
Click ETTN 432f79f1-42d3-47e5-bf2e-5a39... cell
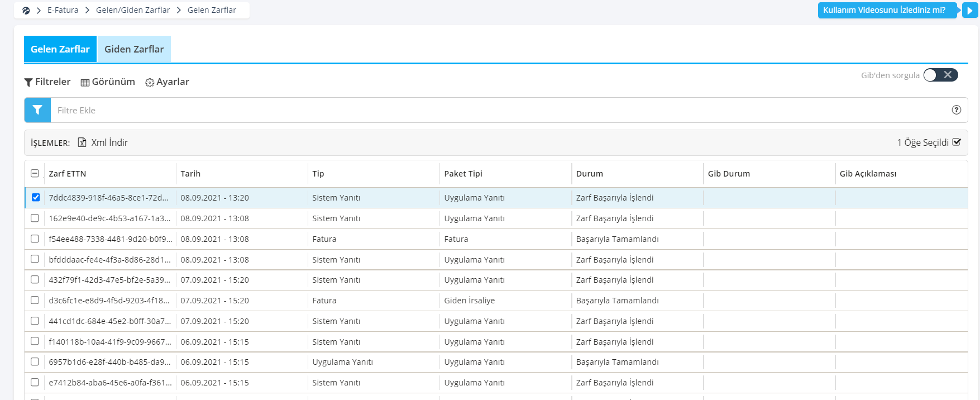click(x=109, y=280)
